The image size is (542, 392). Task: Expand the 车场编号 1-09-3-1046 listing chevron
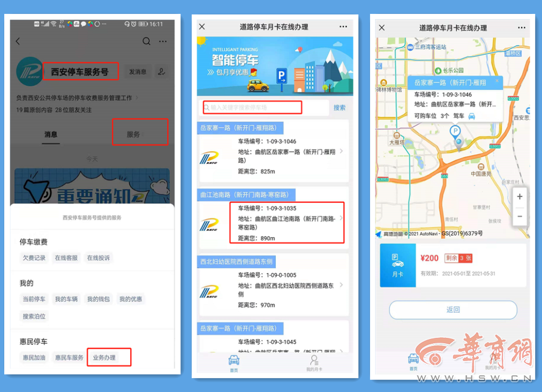point(342,151)
